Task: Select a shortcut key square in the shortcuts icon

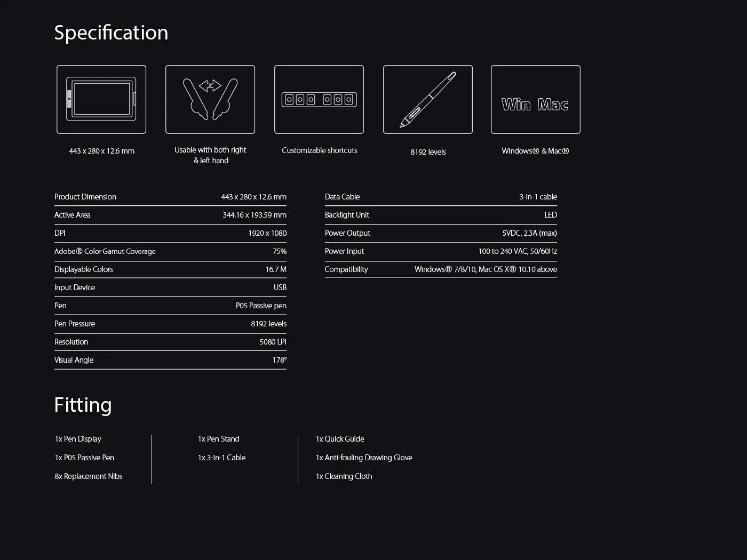Action: pyautogui.click(x=289, y=99)
